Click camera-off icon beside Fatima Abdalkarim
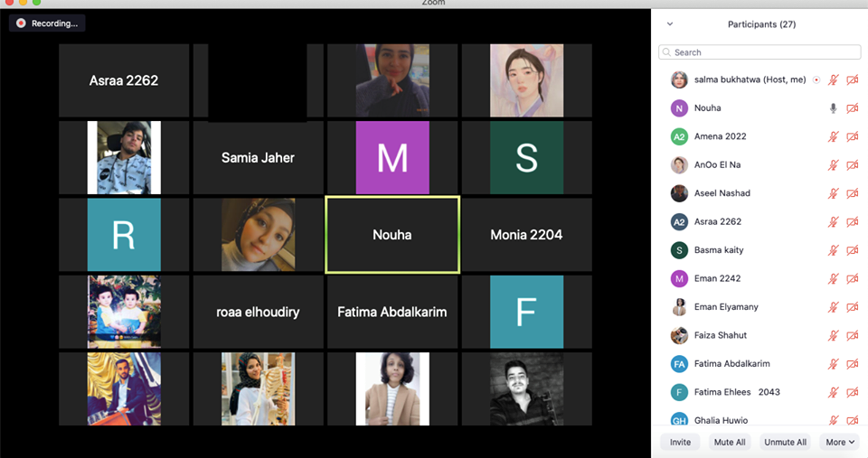This screenshot has height=458, width=868. (852, 363)
